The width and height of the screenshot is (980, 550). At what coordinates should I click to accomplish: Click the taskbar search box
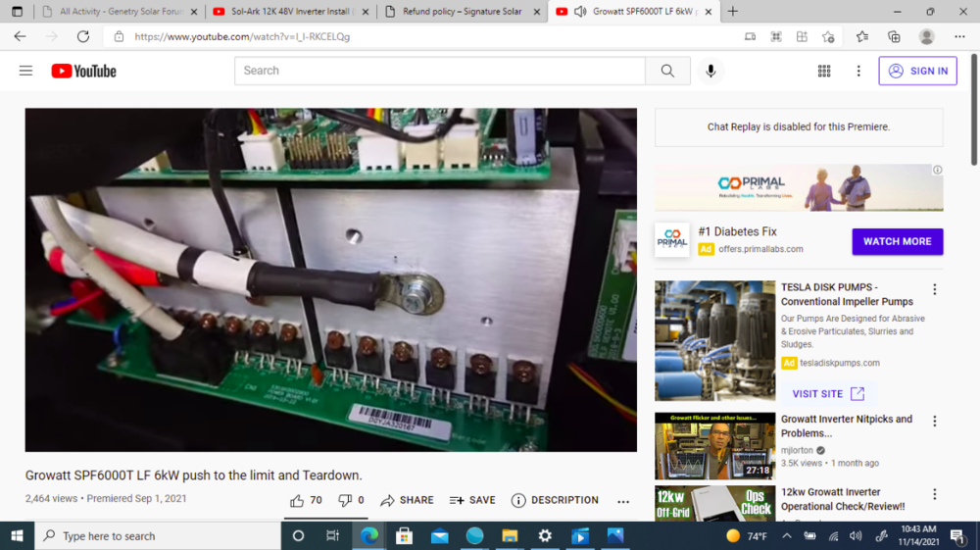158,535
